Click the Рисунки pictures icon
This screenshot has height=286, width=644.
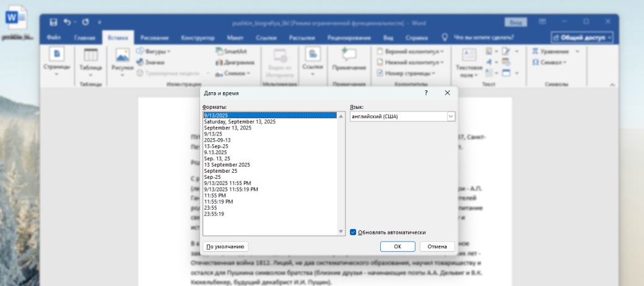pos(122,57)
